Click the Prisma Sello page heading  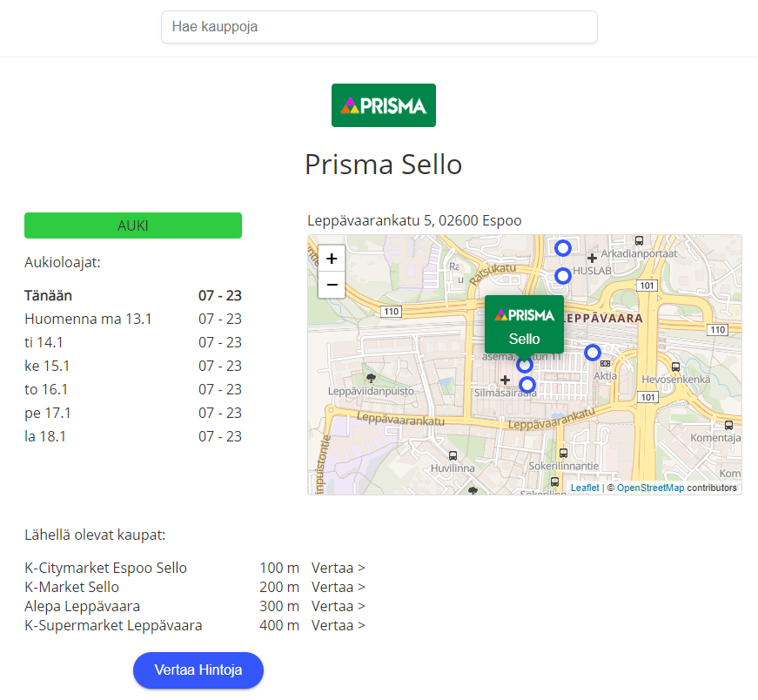[x=383, y=165]
